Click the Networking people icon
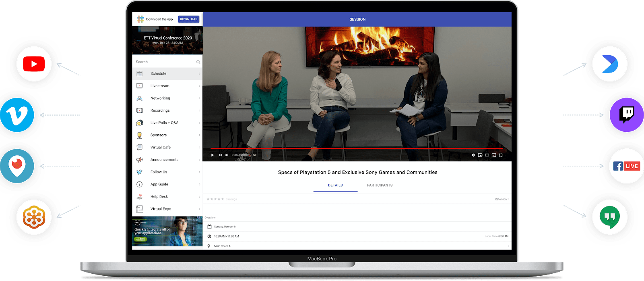Screen dimensions: 644x281 pos(140,98)
